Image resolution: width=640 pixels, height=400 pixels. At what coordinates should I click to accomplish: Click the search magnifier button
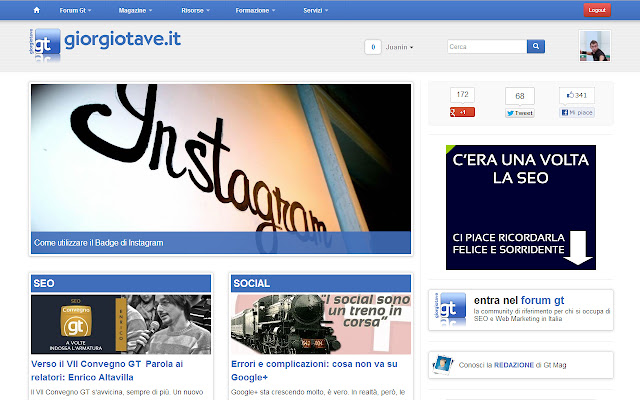(x=536, y=46)
